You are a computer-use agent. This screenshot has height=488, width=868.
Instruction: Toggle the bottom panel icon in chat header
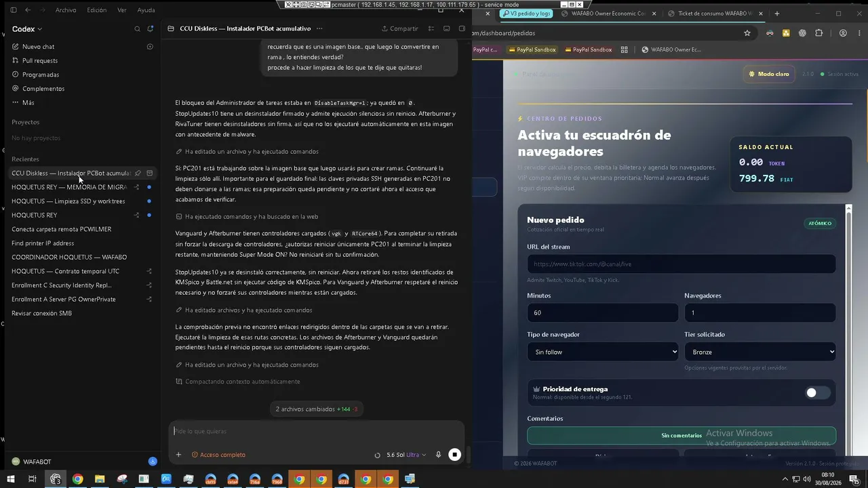[x=447, y=28]
